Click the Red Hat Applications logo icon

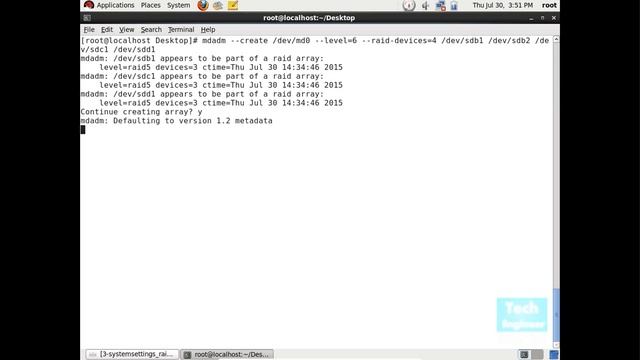pyautogui.click(x=89, y=5)
